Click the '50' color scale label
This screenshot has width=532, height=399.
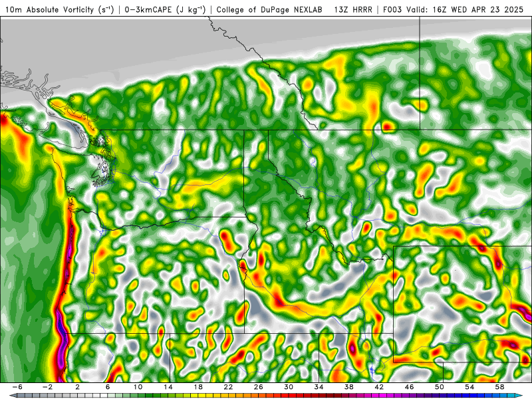pyautogui.click(x=440, y=387)
